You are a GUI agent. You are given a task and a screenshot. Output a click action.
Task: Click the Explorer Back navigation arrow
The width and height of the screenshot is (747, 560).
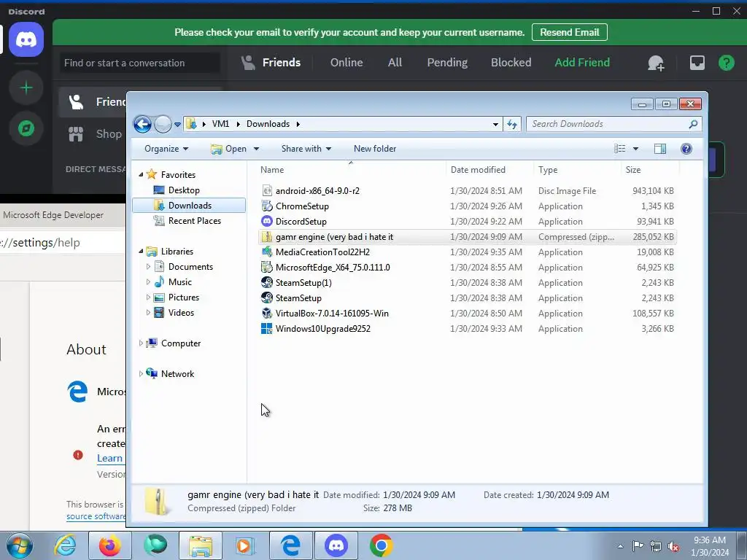pyautogui.click(x=142, y=124)
